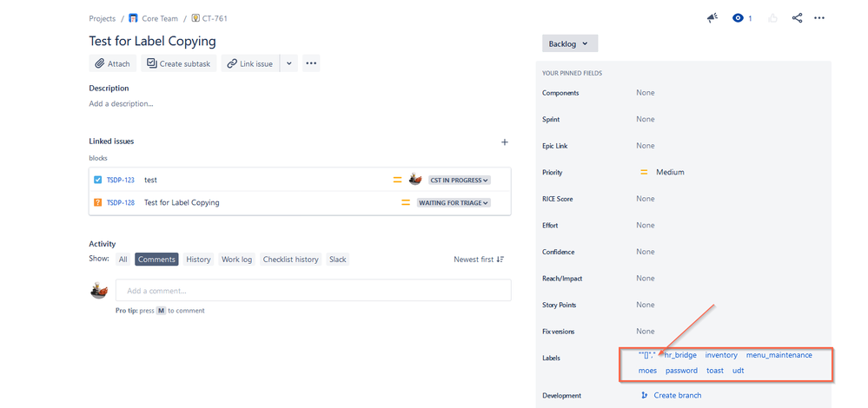
Task: Click the toast label
Action: (715, 371)
